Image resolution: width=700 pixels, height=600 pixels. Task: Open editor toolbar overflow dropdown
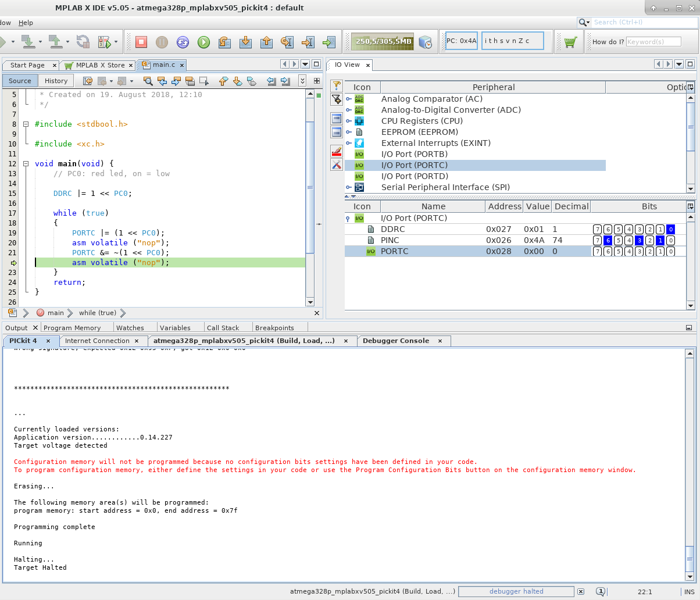coord(302,81)
